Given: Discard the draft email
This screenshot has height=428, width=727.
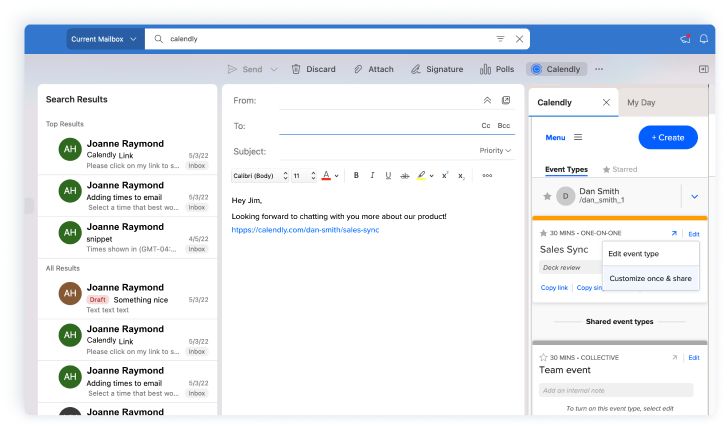Looking at the screenshot, I should (313, 69).
